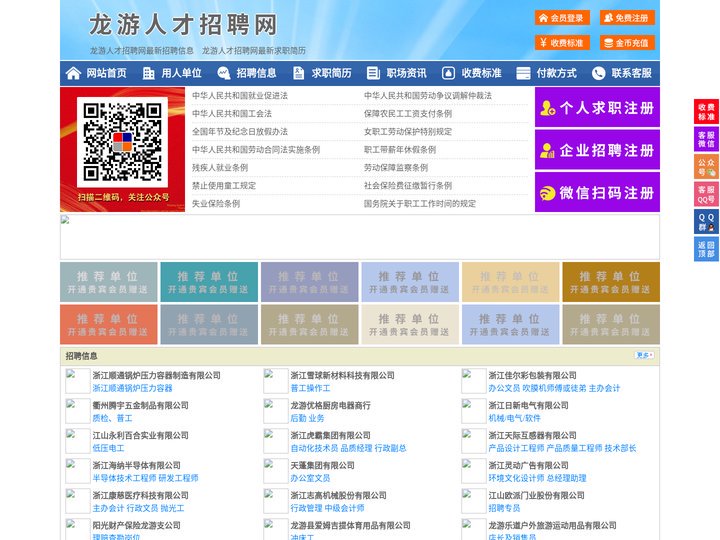Open 用人单位 nav item
This screenshot has width=720, height=540.
pyautogui.click(x=181, y=73)
